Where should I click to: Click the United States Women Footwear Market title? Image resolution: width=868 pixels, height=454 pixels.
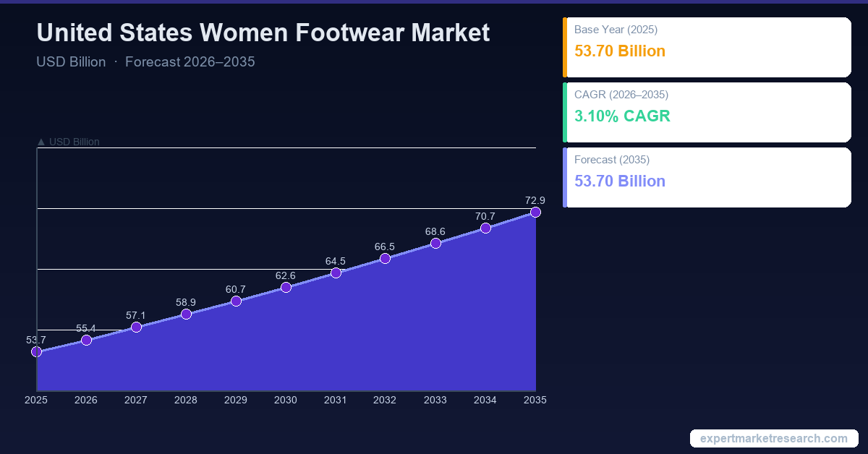click(x=263, y=33)
